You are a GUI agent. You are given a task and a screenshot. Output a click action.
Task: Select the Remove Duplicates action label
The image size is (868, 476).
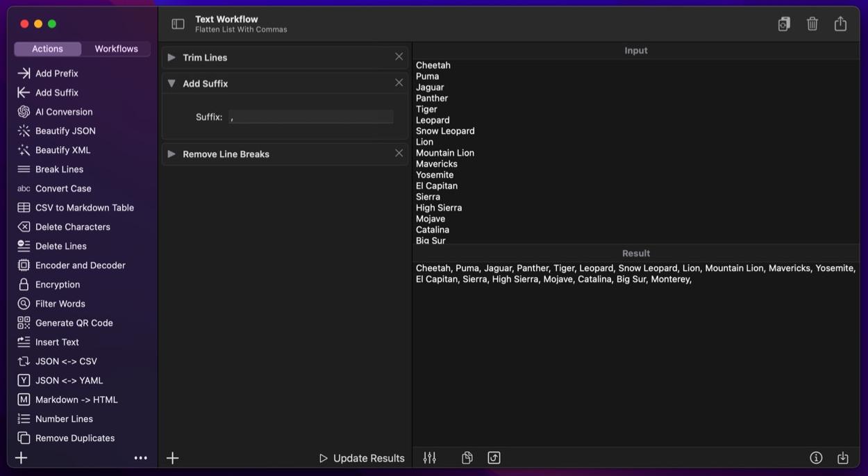point(75,438)
